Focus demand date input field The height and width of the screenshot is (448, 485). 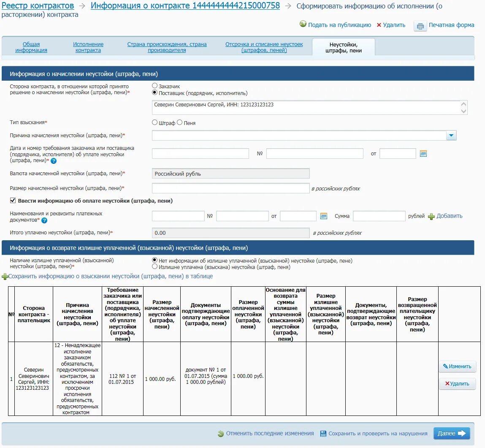(x=398, y=154)
